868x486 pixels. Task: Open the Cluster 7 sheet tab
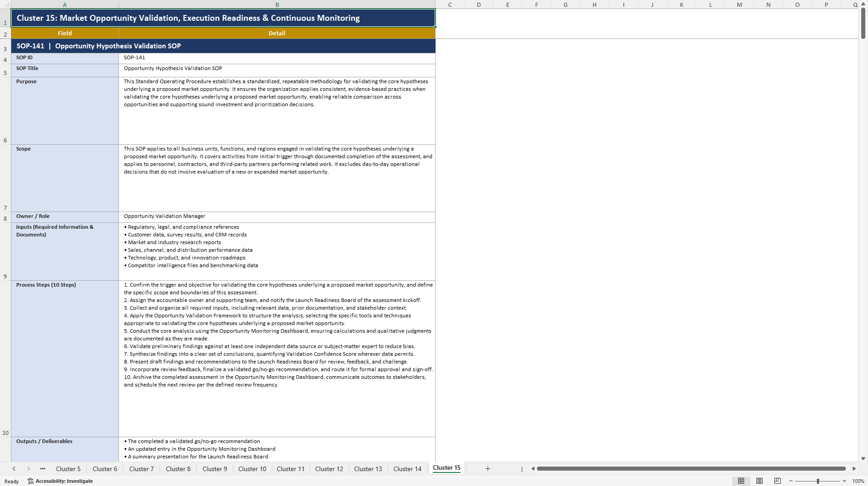142,469
